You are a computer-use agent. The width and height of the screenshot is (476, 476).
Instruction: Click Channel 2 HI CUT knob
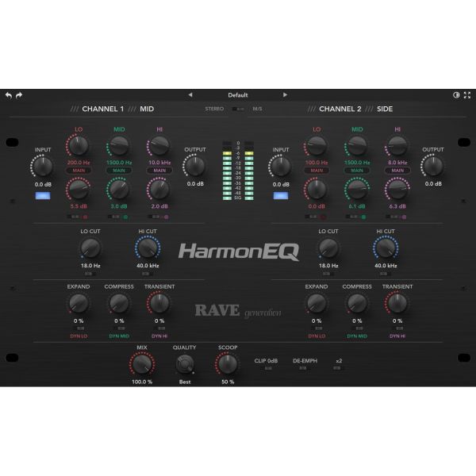(386, 248)
